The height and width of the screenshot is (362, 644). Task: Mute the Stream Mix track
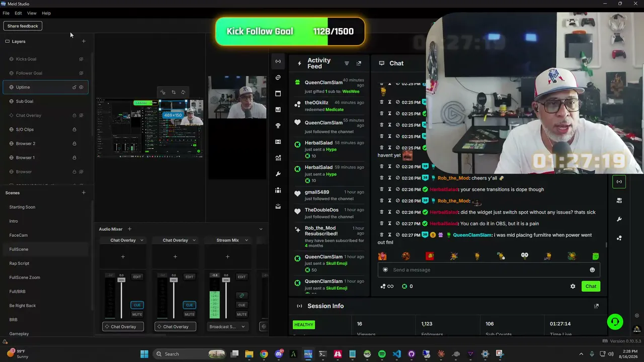(x=242, y=314)
